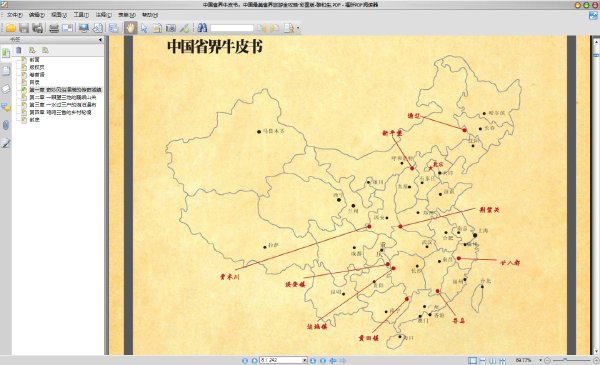Enter full screen with the monitor icon
600x365 pixels.
(83, 28)
